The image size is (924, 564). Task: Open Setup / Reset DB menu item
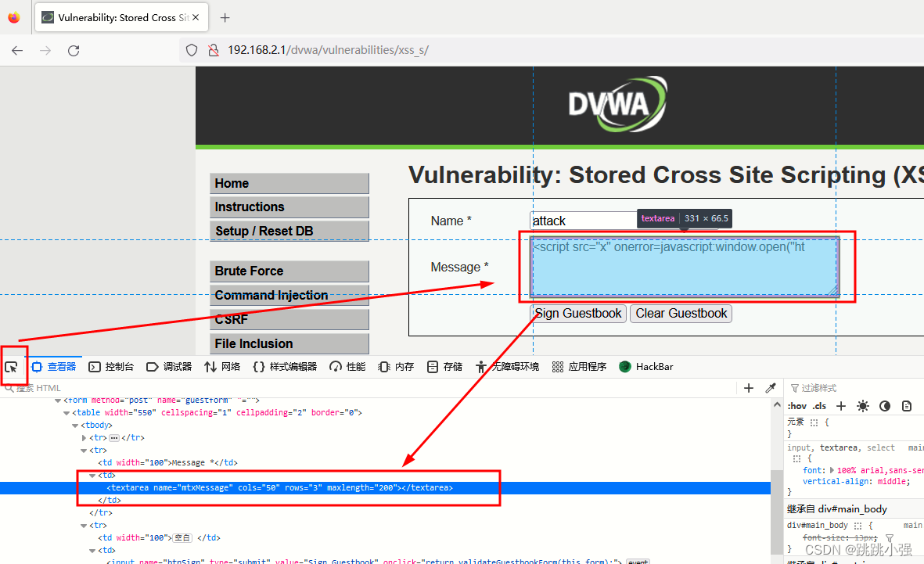[289, 231]
